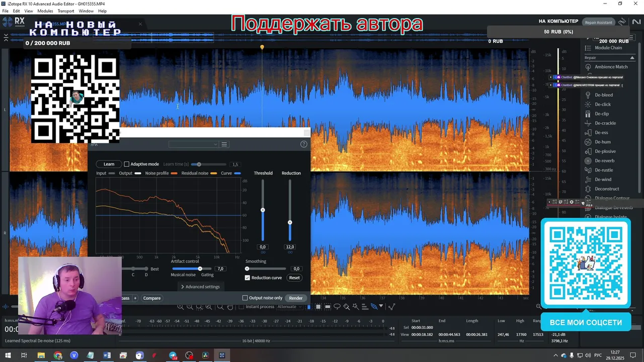Open De-noise module help
644x362 pixels.
coord(303,144)
